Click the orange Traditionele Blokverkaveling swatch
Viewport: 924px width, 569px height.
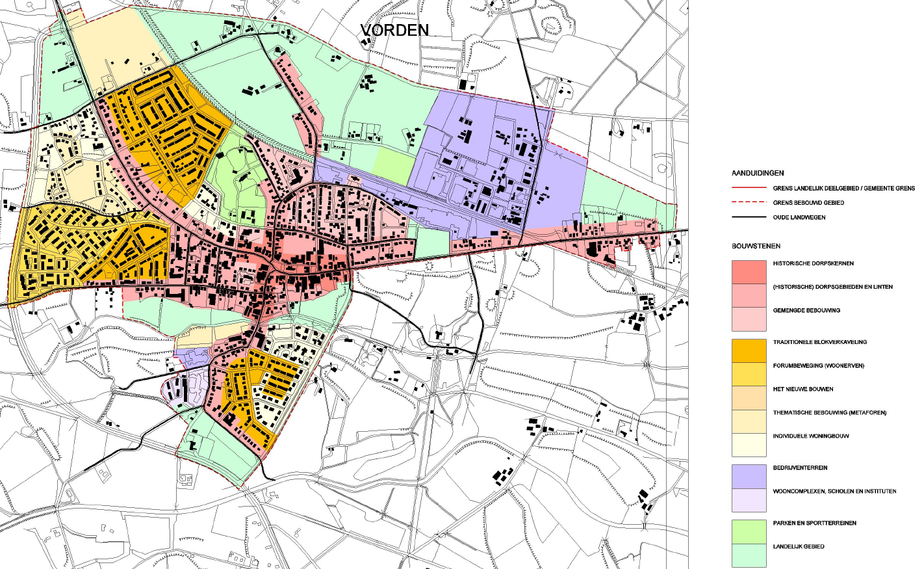[749, 351]
